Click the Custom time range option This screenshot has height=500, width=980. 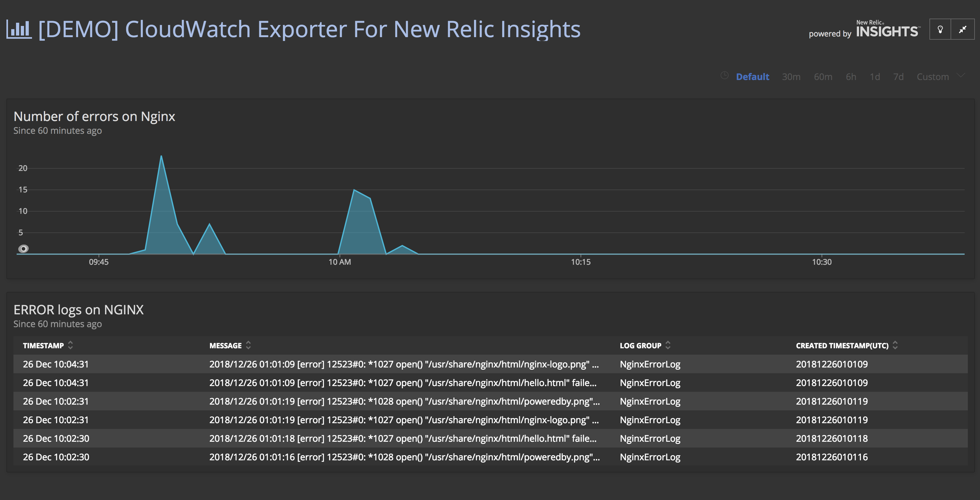(x=933, y=77)
